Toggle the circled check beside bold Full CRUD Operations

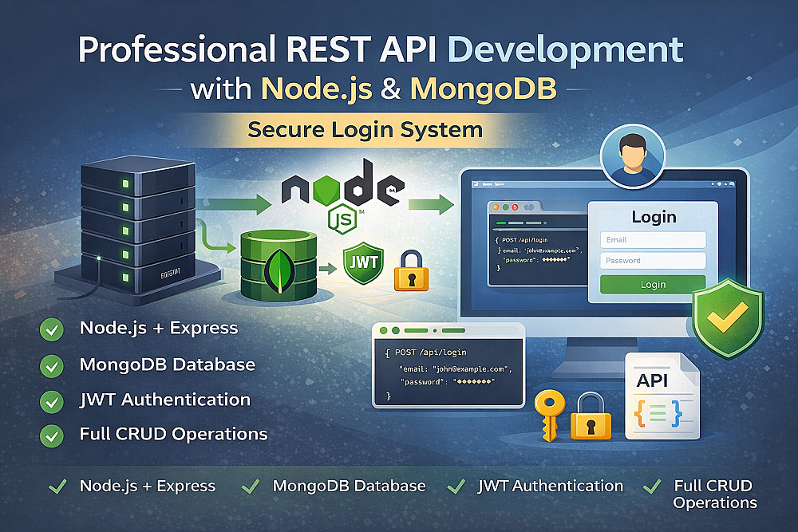(51, 435)
